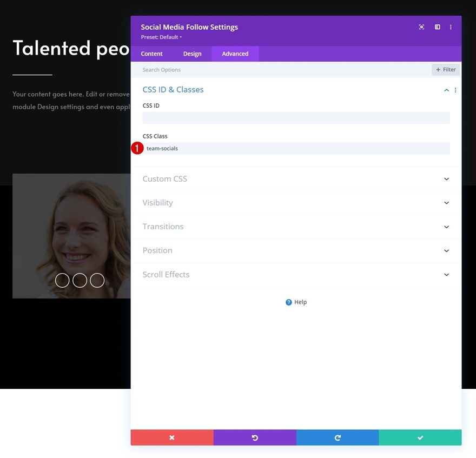Redo a change with the blue redo arrow
Image resolution: width=476 pixels, height=458 pixels.
(338, 437)
